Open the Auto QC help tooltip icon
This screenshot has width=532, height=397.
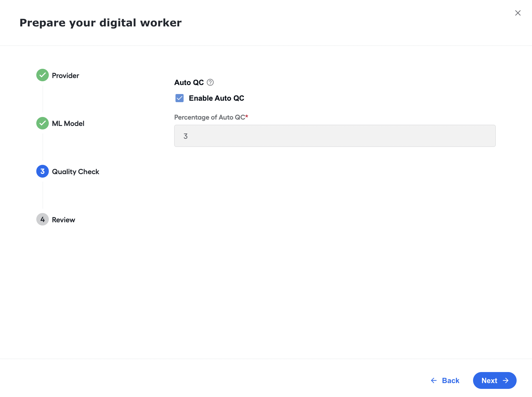point(210,82)
